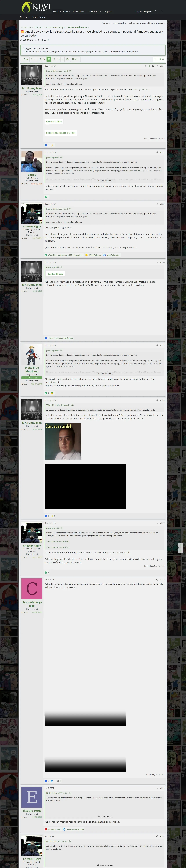This screenshot has width=186, height=868.
Task: View HiVidaBoheme's reaction on post #323
Action: [x=93, y=255]
